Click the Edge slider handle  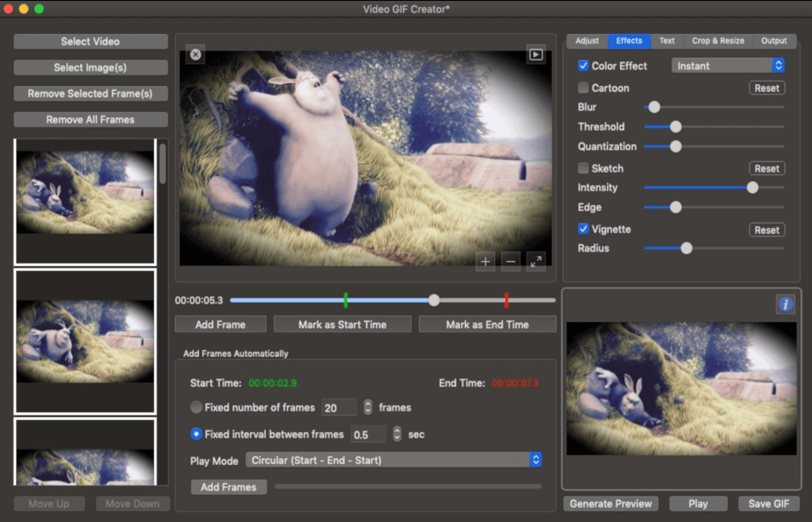tap(676, 207)
